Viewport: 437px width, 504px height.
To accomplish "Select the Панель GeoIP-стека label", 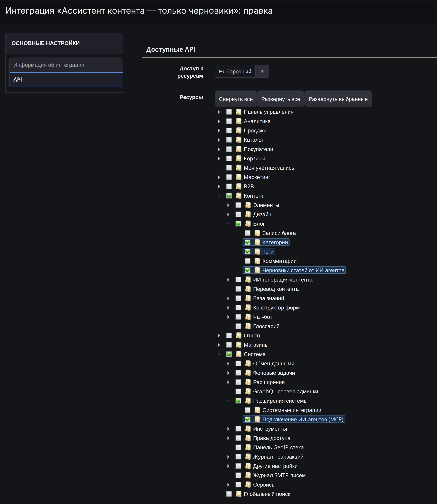I will coord(278,447).
